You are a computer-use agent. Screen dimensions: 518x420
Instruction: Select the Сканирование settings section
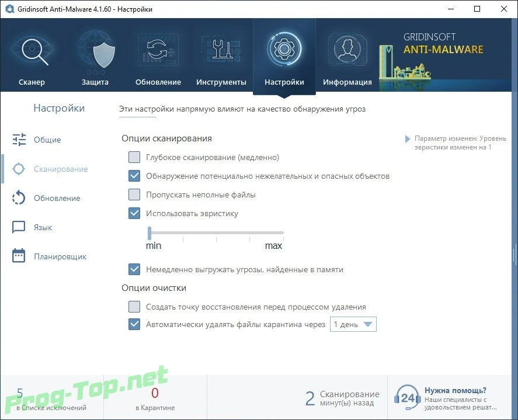61,169
